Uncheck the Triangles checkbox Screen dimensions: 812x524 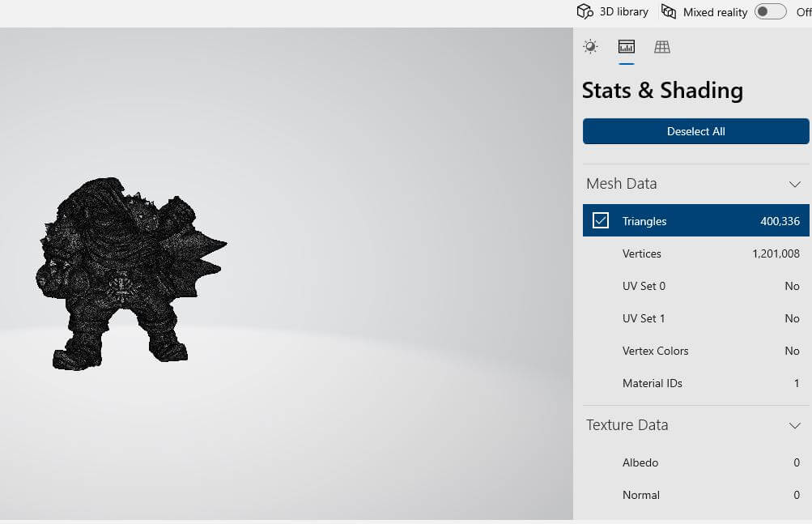point(601,220)
